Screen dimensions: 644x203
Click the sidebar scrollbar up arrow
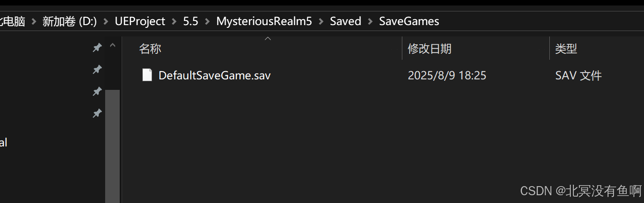[x=112, y=46]
